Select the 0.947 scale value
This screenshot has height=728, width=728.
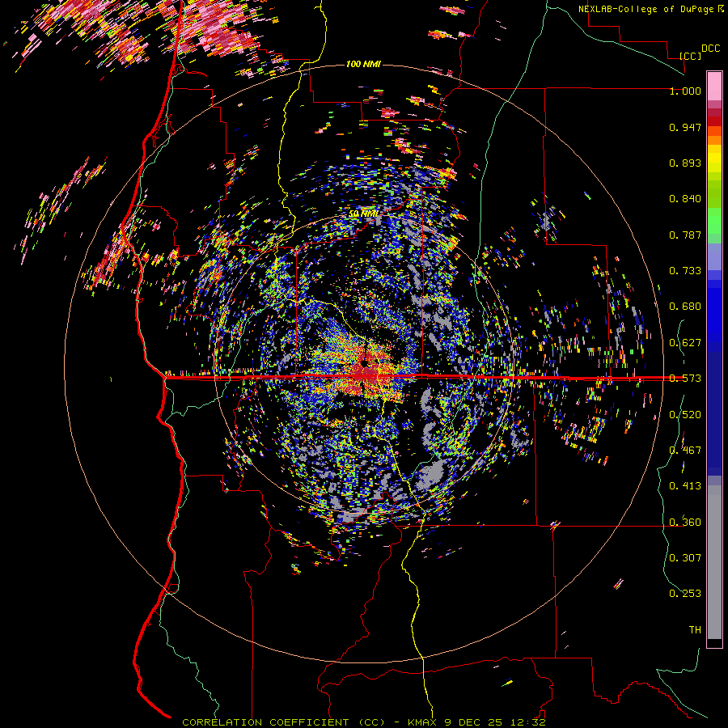(x=685, y=127)
